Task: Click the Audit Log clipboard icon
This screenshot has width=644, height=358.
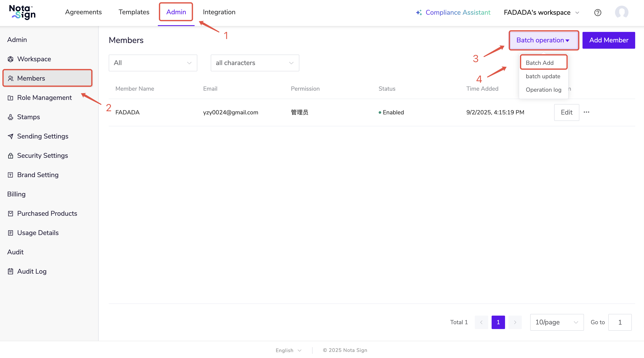Action: pyautogui.click(x=10, y=272)
